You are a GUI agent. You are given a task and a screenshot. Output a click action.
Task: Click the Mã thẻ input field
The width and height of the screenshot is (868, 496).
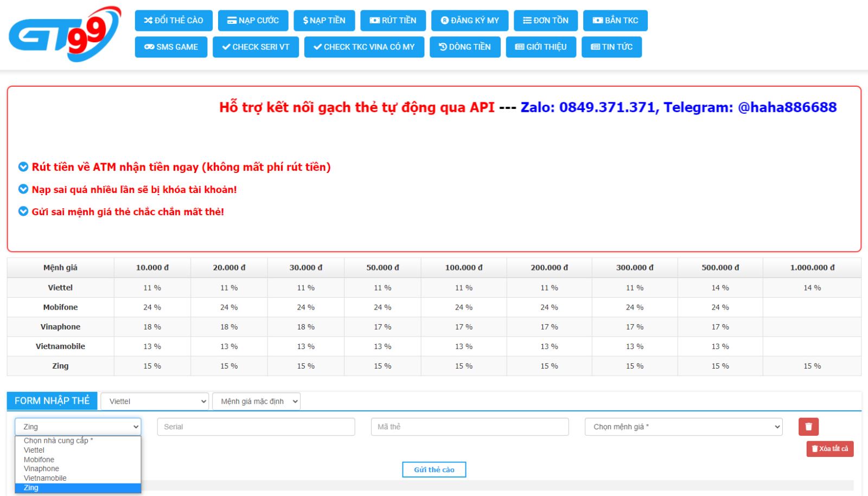(x=470, y=427)
